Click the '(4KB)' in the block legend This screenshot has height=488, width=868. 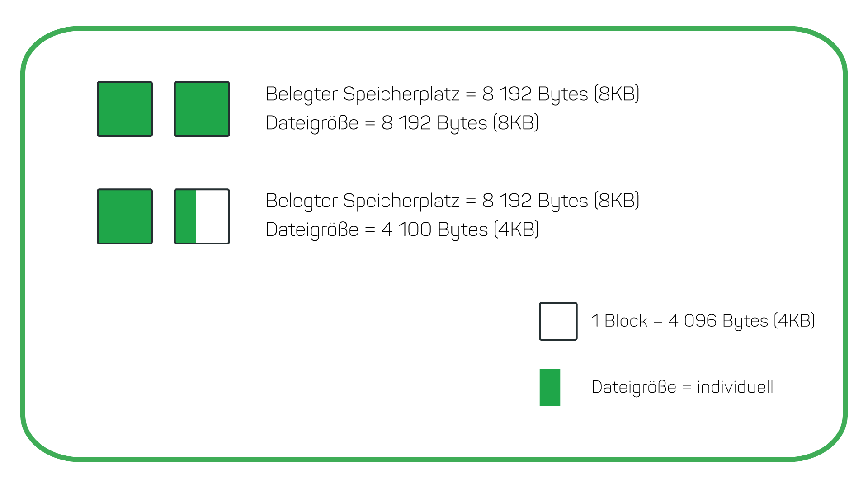pos(794,321)
